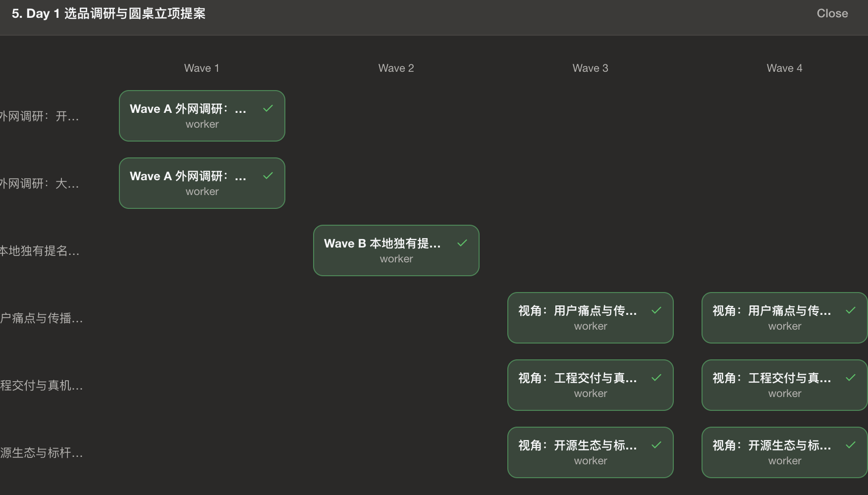Click checkmark icon on the Wave B card
This screenshot has height=495, width=868.
point(462,243)
